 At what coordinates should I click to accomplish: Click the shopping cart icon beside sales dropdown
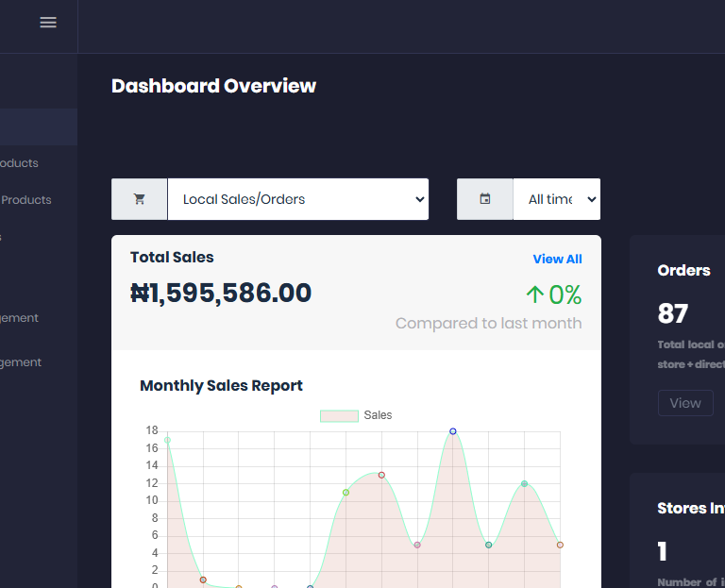point(140,199)
